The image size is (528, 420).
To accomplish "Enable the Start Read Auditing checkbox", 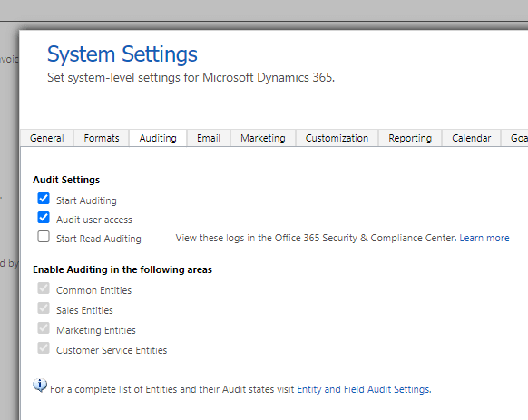I will pos(44,237).
